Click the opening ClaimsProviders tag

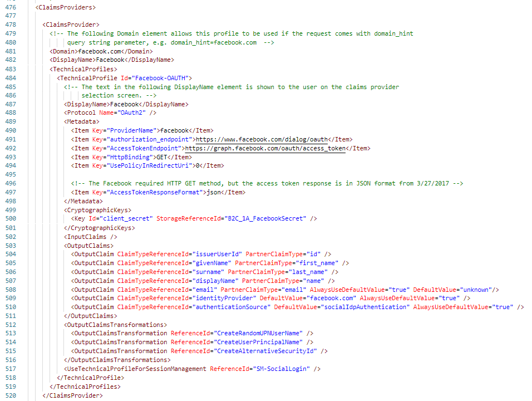click(x=65, y=8)
